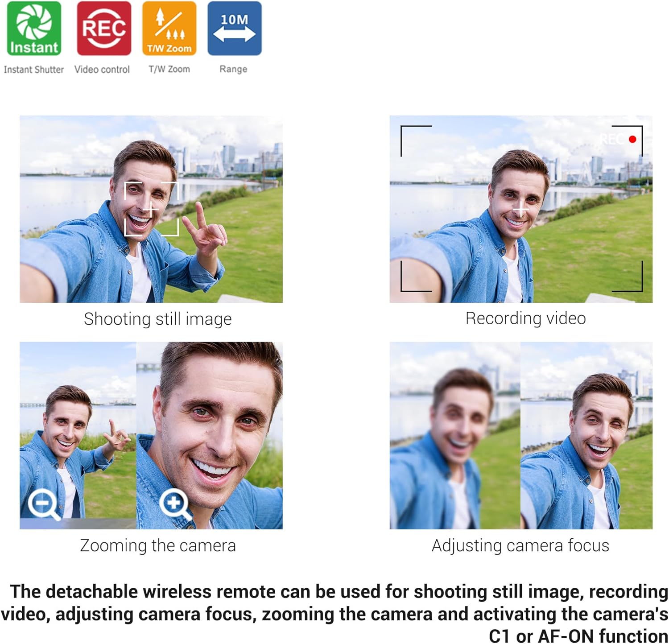Click the "Video control" text label
This screenshot has height=644, width=669.
[102, 70]
